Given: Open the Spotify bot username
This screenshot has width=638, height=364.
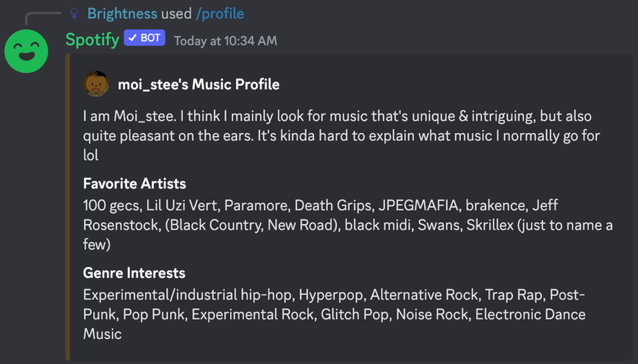Looking at the screenshot, I should 92,40.
